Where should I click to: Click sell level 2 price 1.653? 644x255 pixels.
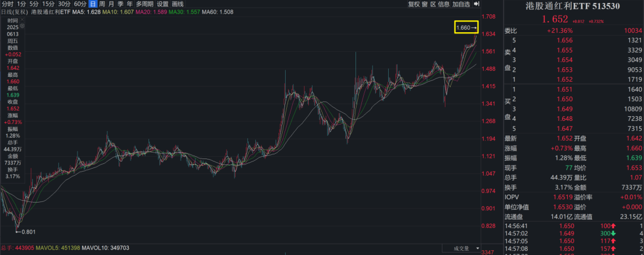coord(565,70)
